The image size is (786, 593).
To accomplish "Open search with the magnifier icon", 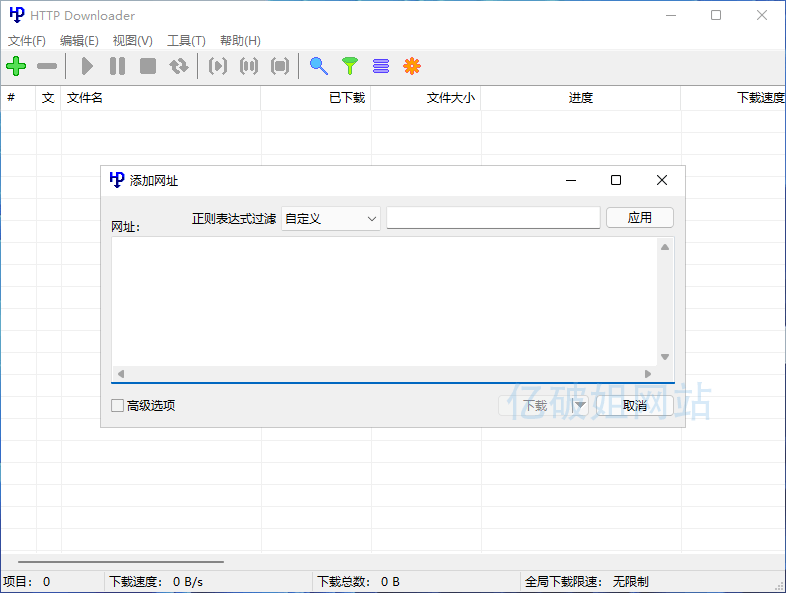I will (x=319, y=66).
